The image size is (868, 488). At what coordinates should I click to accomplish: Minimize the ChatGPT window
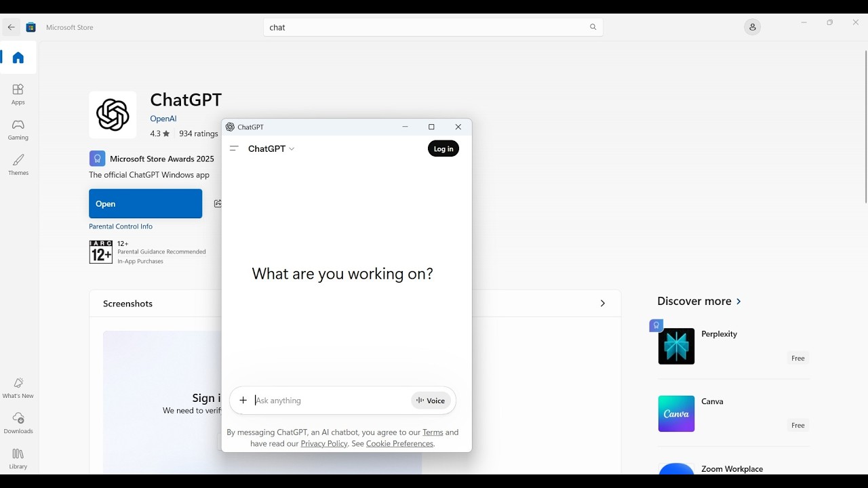coord(405,127)
